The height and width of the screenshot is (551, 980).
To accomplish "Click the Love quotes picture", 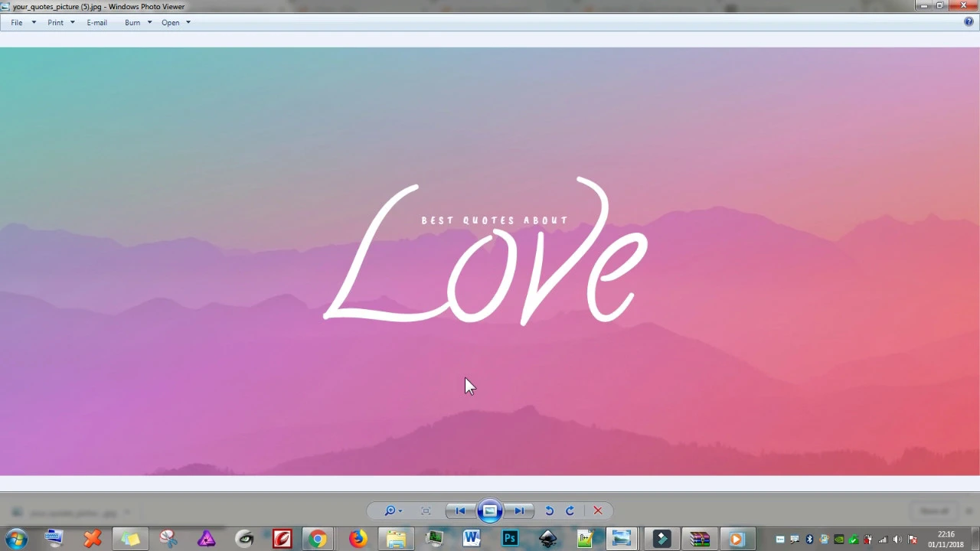I will (x=490, y=262).
